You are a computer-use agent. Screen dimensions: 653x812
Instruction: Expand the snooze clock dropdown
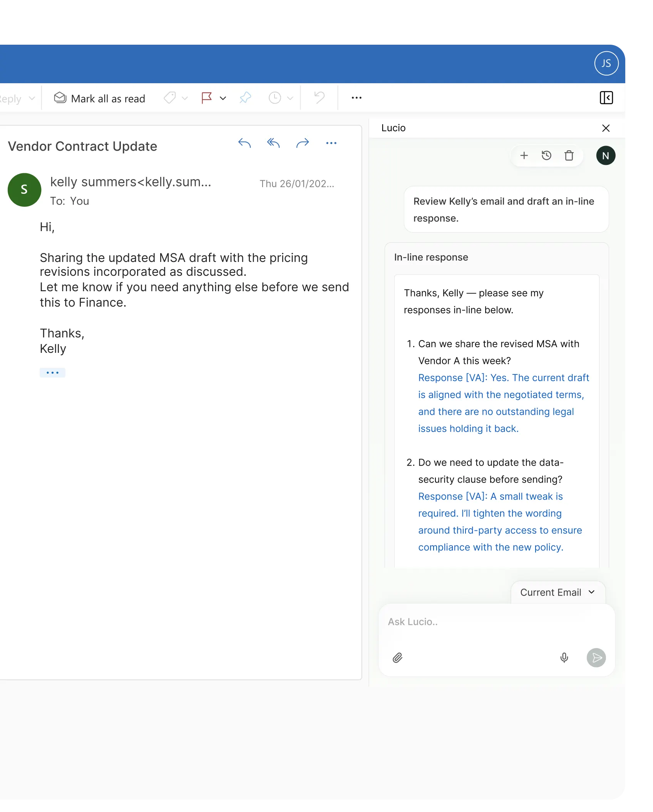(290, 98)
